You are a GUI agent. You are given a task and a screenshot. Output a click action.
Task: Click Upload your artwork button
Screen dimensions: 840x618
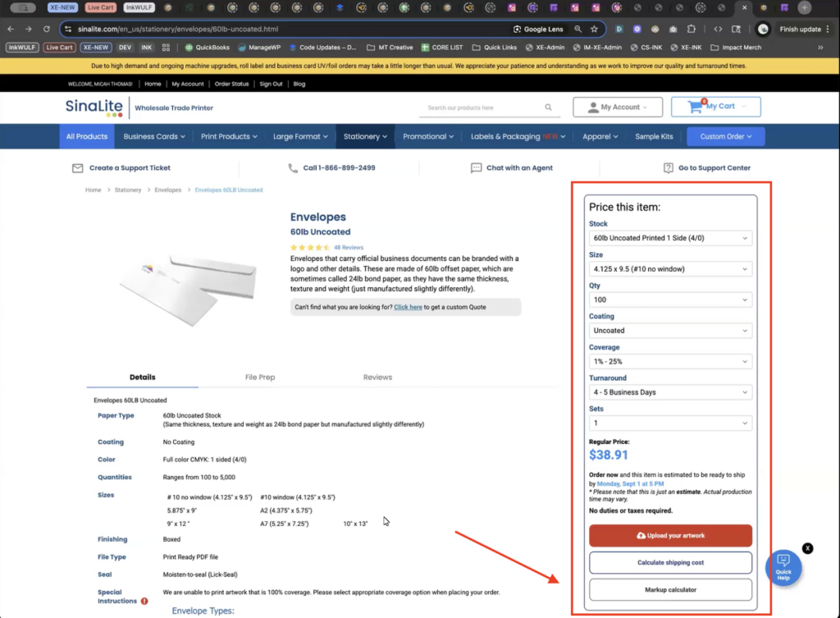tap(669, 536)
